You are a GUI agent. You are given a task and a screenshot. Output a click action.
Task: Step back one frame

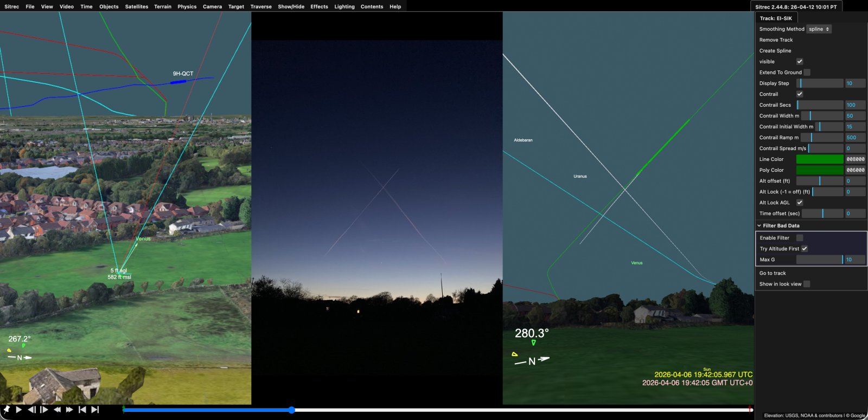(32, 410)
